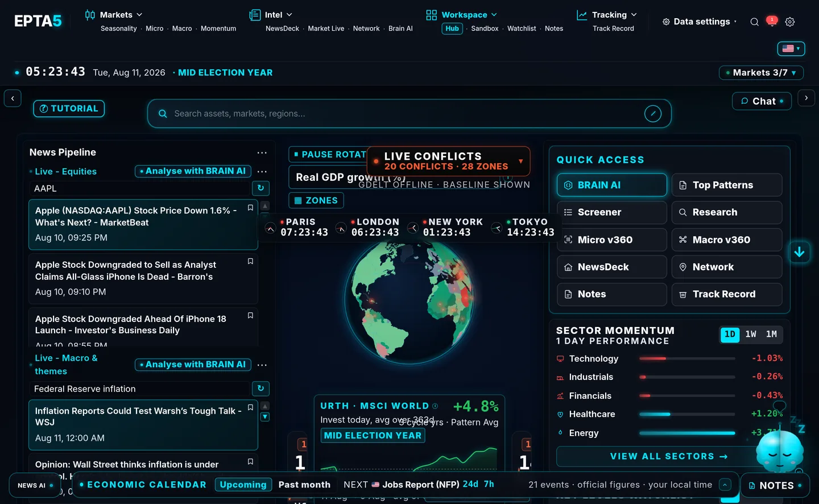
Task: Open the Watchlist page
Action: pos(522,28)
